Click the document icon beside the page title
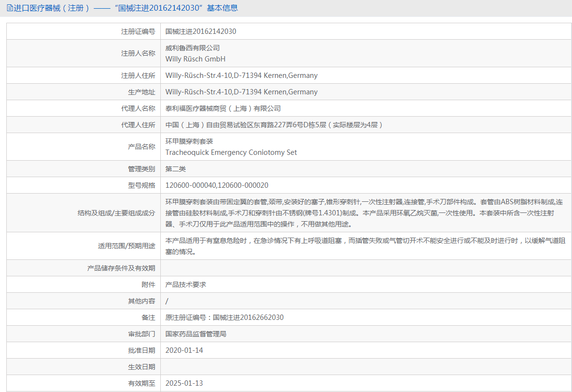Screen dimensions: 572x392 click(x=10, y=8)
